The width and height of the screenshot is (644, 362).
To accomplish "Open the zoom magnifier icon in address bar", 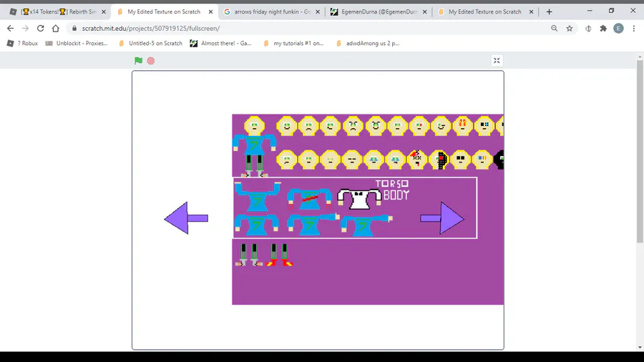I will coord(554,29).
